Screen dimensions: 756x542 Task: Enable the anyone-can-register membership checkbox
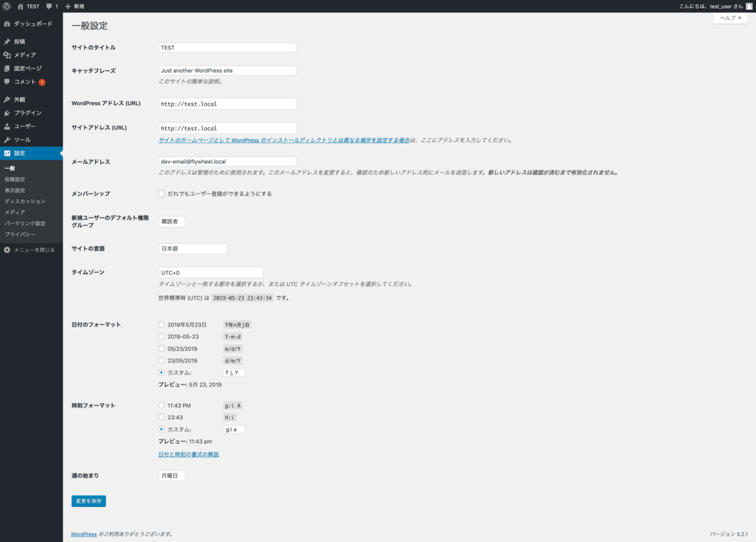coord(162,194)
